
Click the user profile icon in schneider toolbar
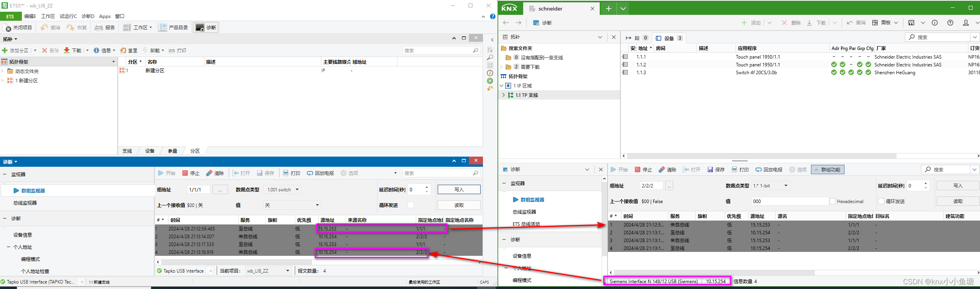tap(966, 23)
